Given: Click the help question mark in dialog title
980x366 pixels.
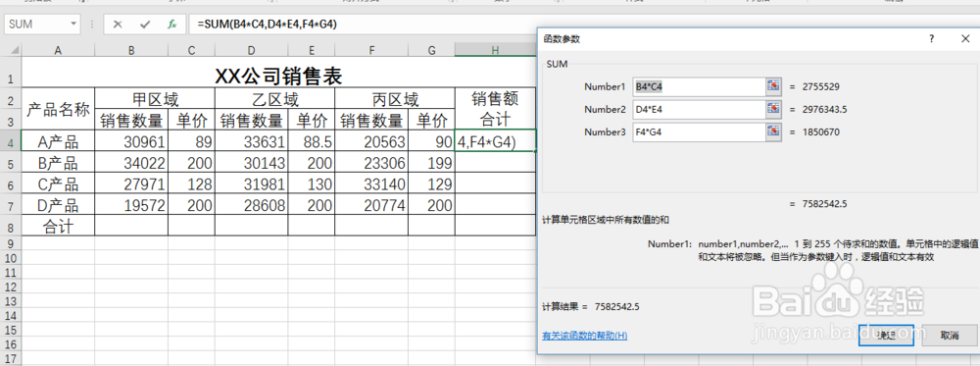Looking at the screenshot, I should click(x=931, y=39).
